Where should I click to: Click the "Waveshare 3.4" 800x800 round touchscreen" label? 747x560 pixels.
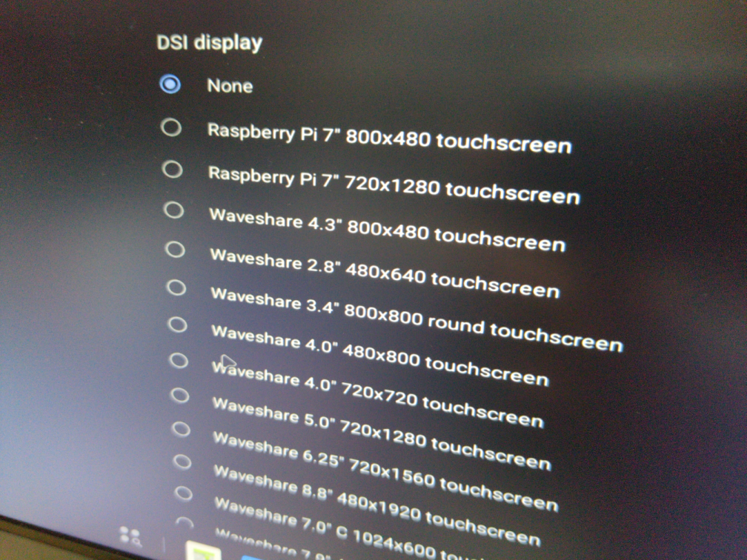tap(416, 319)
